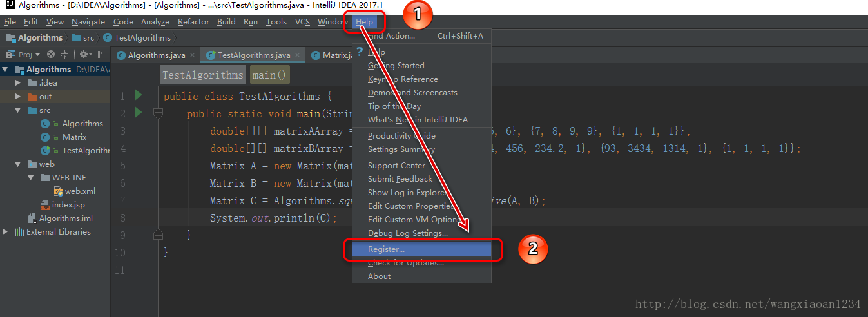The width and height of the screenshot is (868, 317).
Task: Select Register... in Help menu
Action: (421, 249)
